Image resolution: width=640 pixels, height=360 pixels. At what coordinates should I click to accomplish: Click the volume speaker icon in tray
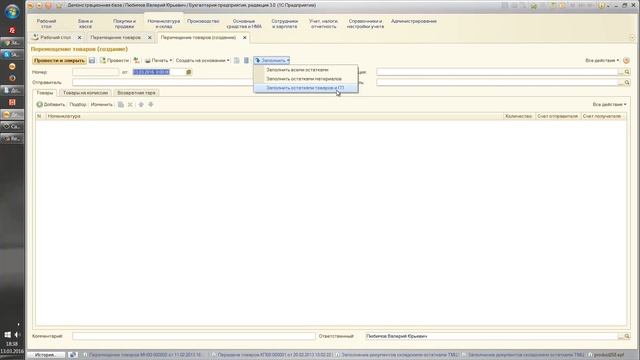(x=17, y=335)
